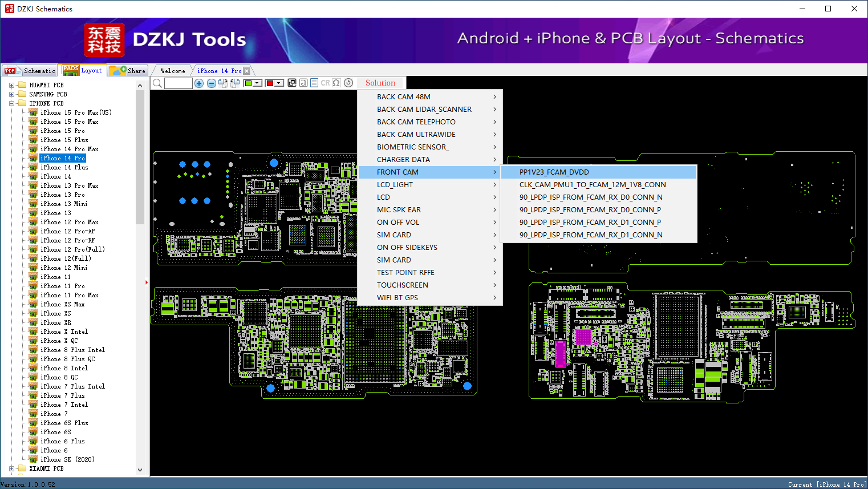The width and height of the screenshot is (868, 489).
Task: Collapse the IPHONE PCB tree node
Action: click(x=11, y=103)
